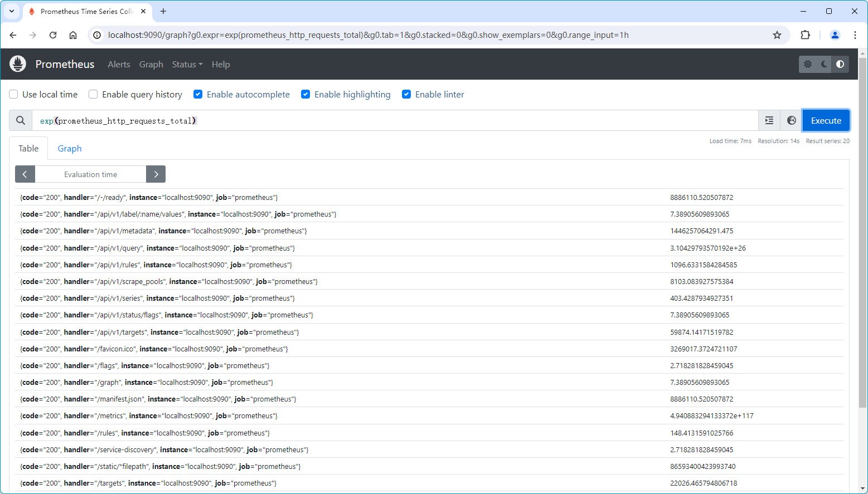Open the Help navigation link
Screen dimensions: 868x494
click(x=221, y=64)
